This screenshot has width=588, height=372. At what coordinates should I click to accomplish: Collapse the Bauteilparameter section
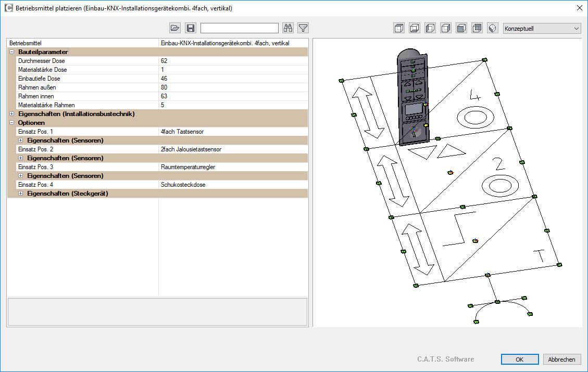pyautogui.click(x=11, y=52)
